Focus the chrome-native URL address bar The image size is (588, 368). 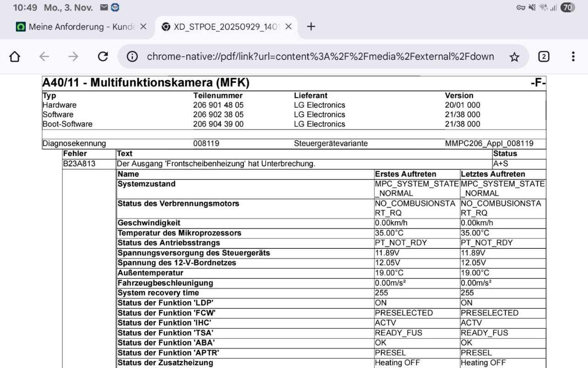(x=320, y=57)
